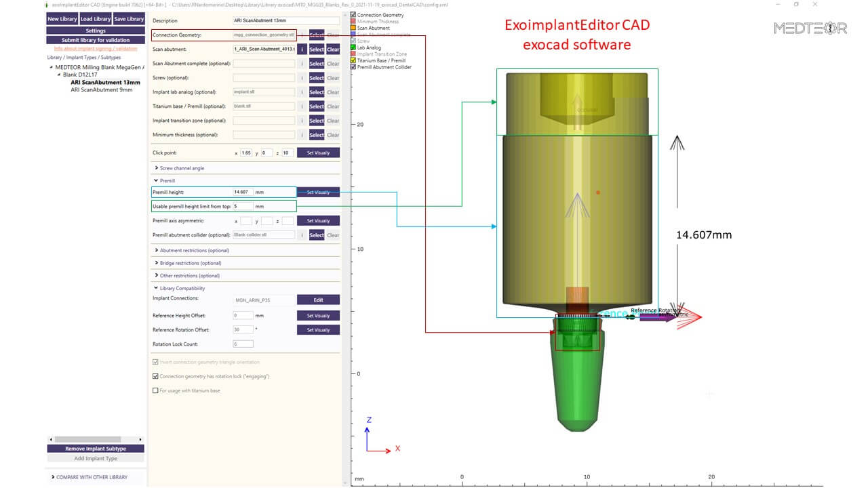
Task: Click New Library button
Action: click(62, 19)
